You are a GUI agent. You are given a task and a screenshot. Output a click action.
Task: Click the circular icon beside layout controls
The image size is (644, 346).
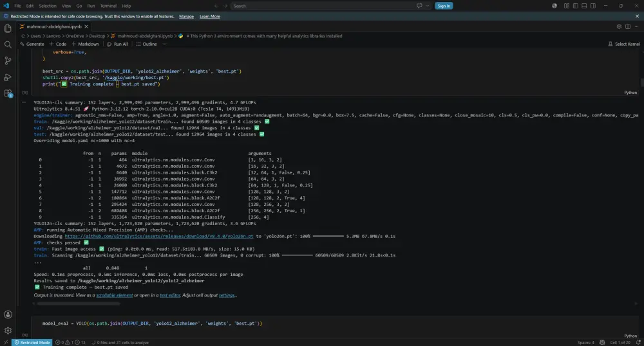554,6
